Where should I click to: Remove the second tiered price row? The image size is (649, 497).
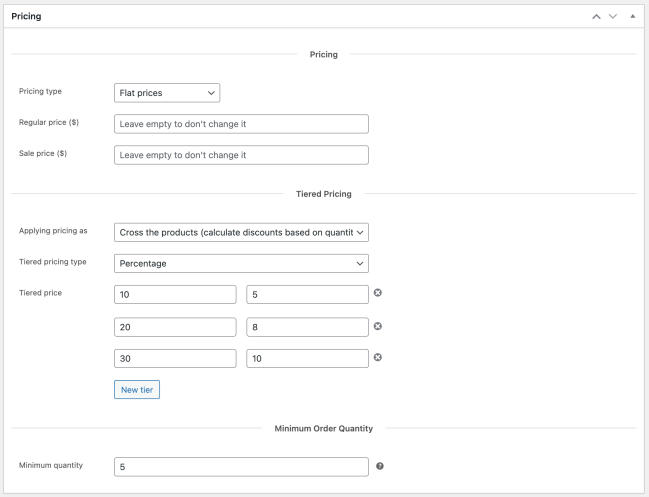point(378,326)
